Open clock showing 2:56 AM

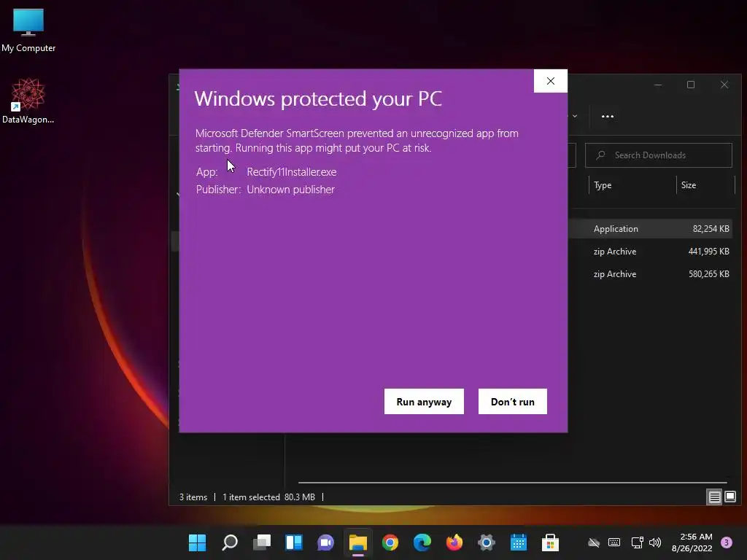(692, 542)
